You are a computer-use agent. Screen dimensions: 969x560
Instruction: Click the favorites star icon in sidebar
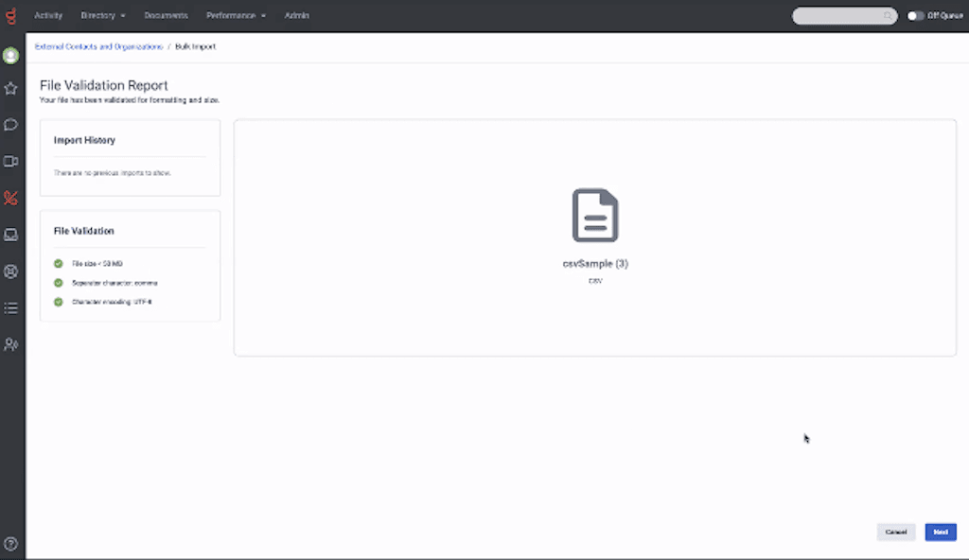click(10, 88)
